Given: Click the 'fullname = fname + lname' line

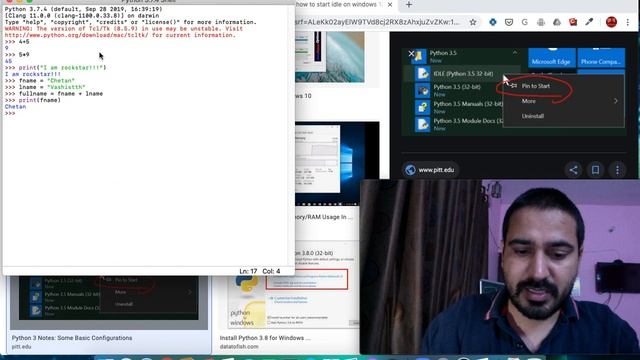Looking at the screenshot, I should tap(53, 94).
